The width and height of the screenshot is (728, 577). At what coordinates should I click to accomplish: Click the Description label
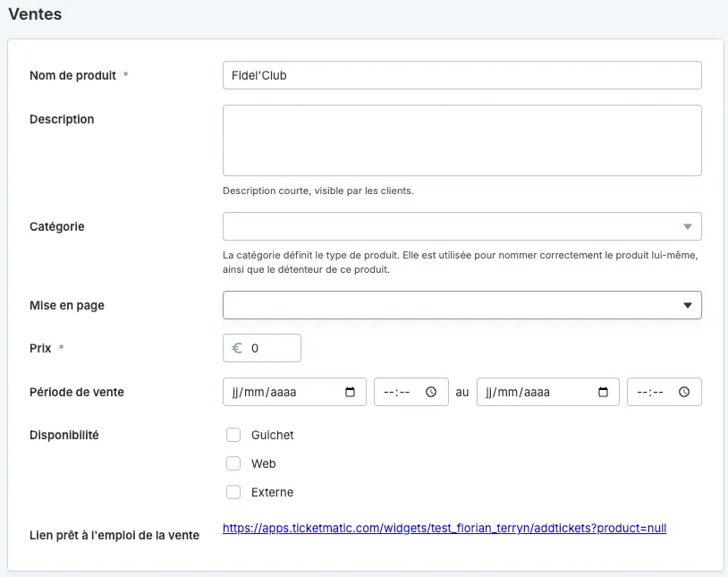point(62,119)
